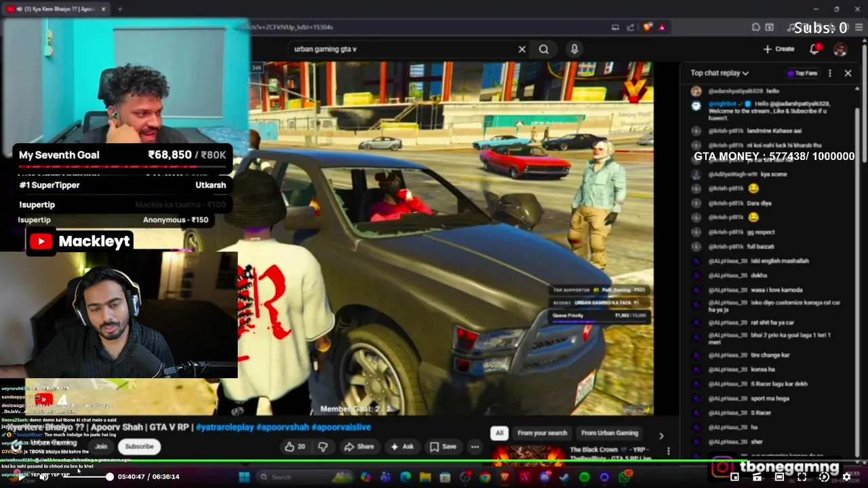The image size is (868, 488).
Task: Click chat message 'full baizati'
Action: [760, 247]
